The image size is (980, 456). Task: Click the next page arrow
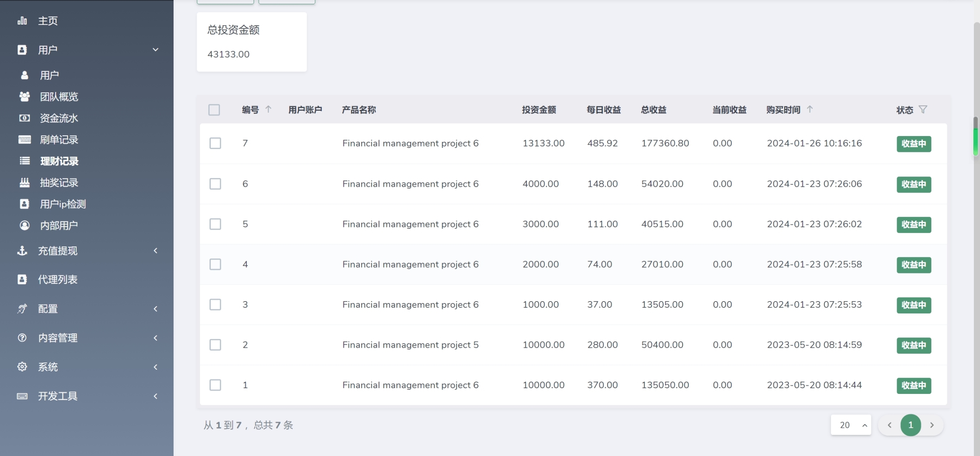tap(932, 425)
